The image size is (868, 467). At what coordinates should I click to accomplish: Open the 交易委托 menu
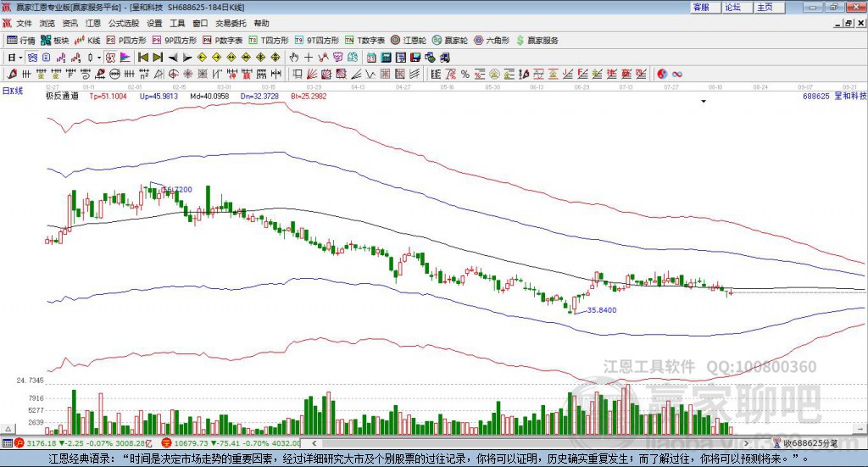click(x=231, y=23)
